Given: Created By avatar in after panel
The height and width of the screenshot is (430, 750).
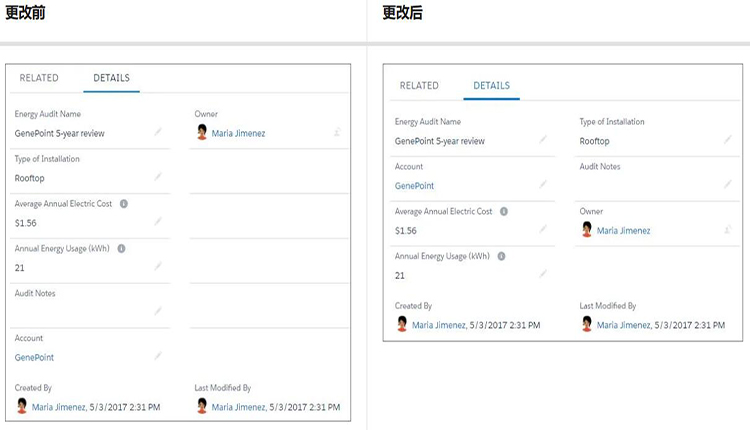Looking at the screenshot, I should [402, 324].
